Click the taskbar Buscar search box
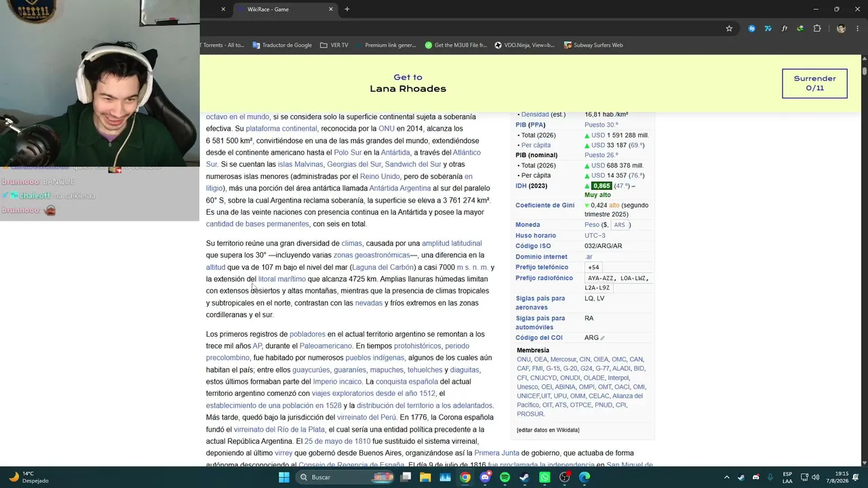Screen dimensions: 868x488 (347, 477)
